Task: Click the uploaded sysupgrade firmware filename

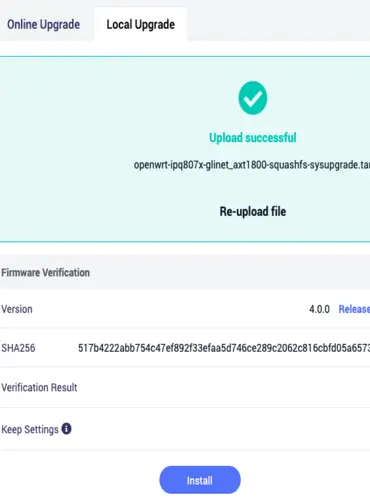Action: [252, 165]
